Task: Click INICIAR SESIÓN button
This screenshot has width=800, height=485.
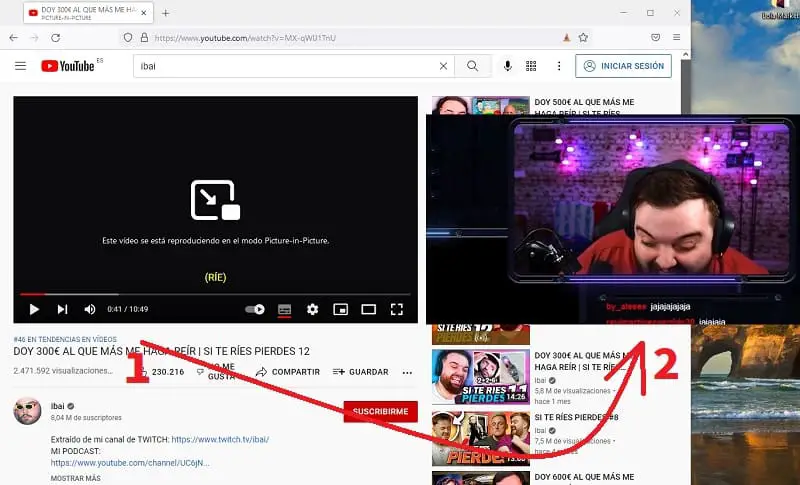Action: pyautogui.click(x=623, y=66)
